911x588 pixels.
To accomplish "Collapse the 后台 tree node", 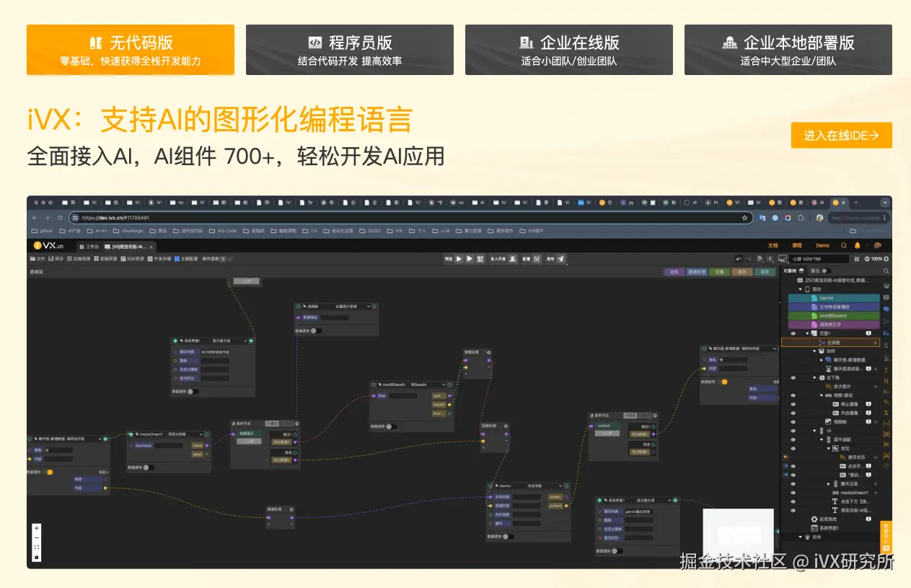I will tap(800, 537).
